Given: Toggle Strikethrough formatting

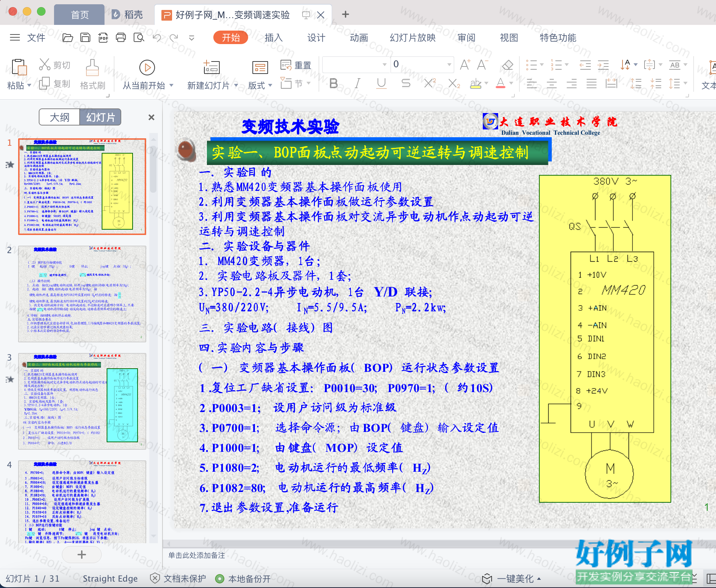Looking at the screenshot, I should point(406,84).
